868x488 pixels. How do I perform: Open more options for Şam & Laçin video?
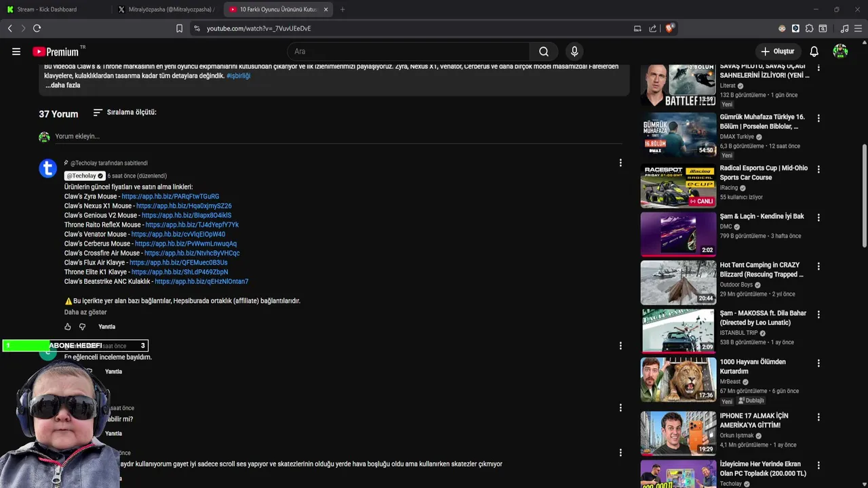click(818, 218)
